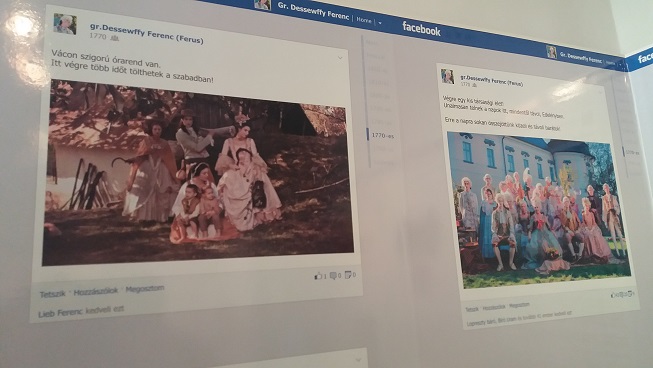Click the like thumbs-up icon under left post
The height and width of the screenshot is (368, 653).
coord(319,276)
